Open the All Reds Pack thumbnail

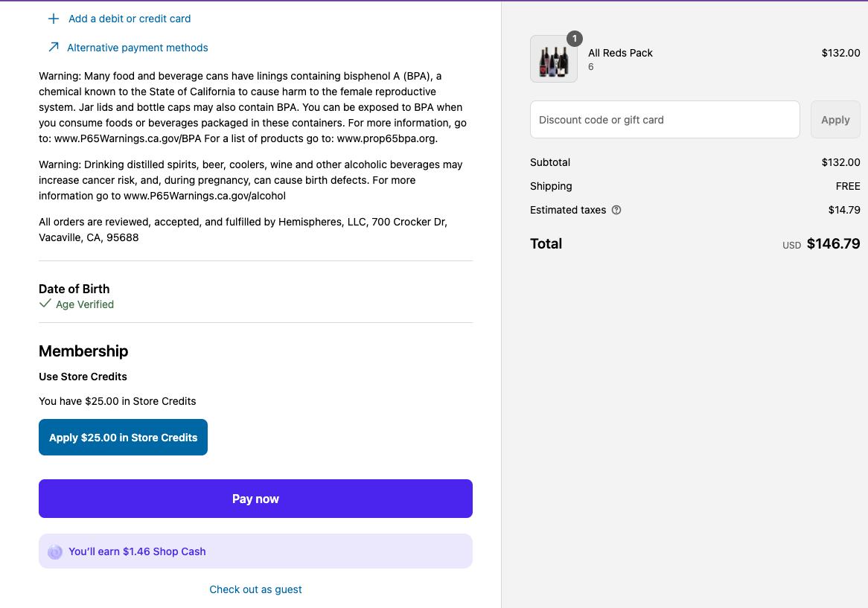click(x=554, y=59)
